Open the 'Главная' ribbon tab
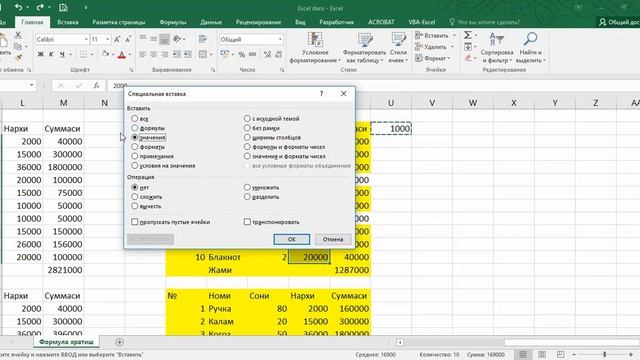 pyautogui.click(x=32, y=22)
